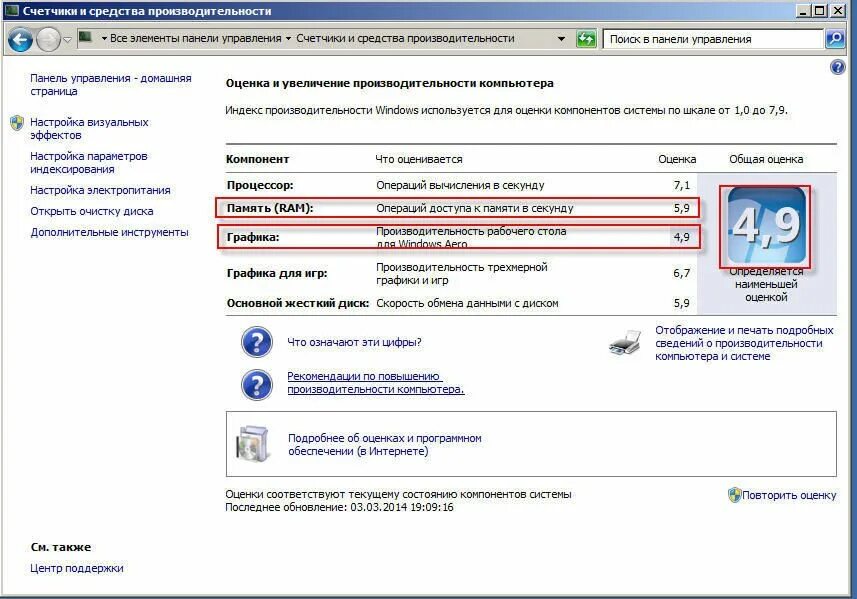
Task: Click the gaming graphics score 6,7
Action: click(x=682, y=273)
